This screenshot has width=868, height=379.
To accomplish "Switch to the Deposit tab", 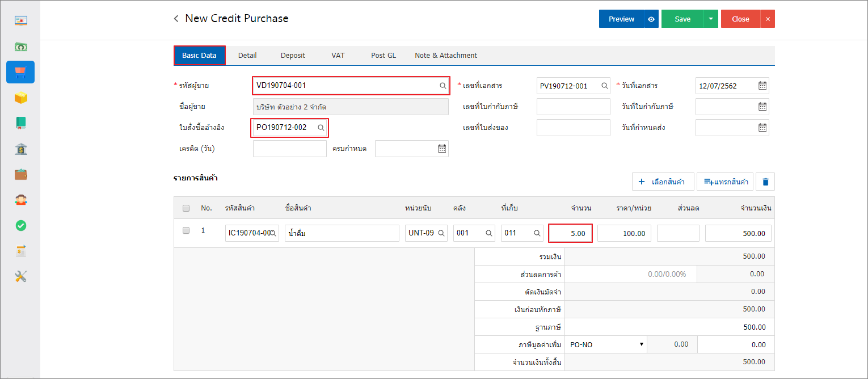I will [293, 56].
